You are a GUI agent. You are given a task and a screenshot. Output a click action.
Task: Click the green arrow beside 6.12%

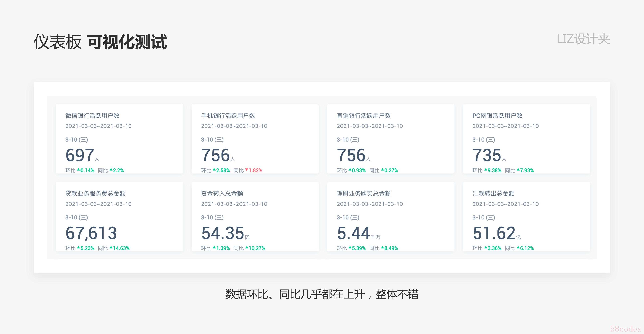[x=518, y=247]
